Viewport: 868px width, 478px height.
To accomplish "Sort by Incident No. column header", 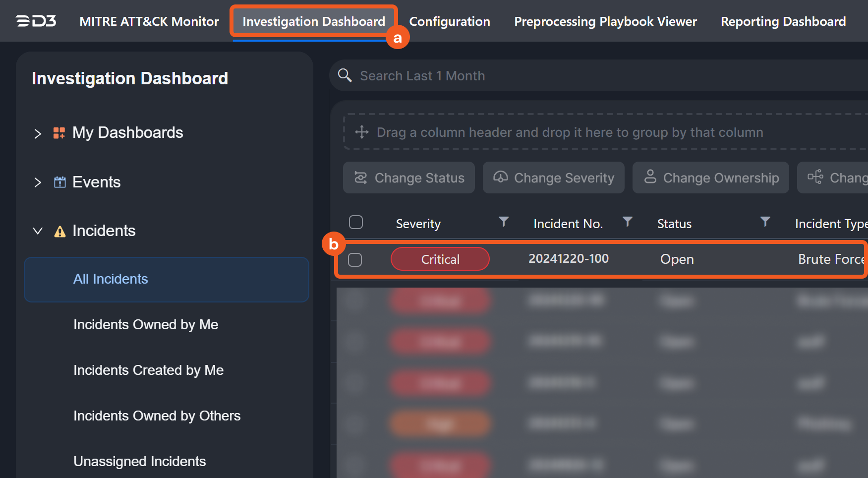I will pyautogui.click(x=568, y=224).
